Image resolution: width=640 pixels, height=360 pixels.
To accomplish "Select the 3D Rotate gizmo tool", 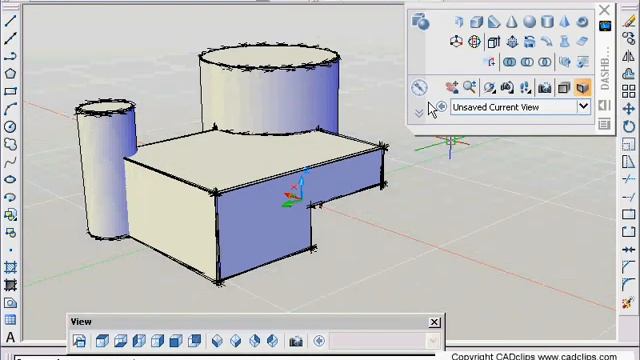I will click(x=474, y=42).
